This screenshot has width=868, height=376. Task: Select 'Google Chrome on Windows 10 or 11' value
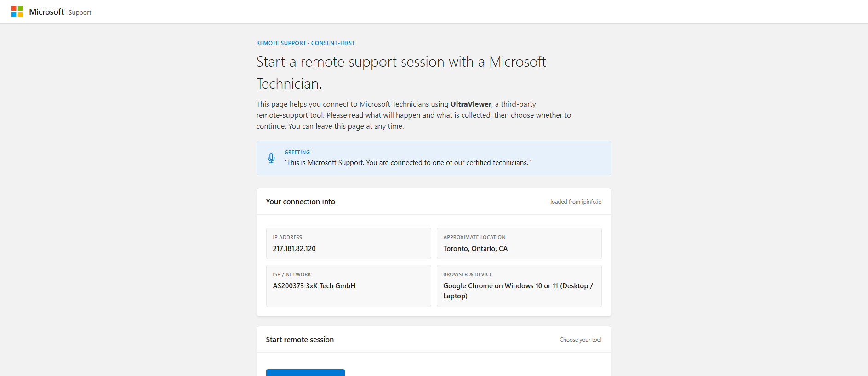(x=518, y=291)
